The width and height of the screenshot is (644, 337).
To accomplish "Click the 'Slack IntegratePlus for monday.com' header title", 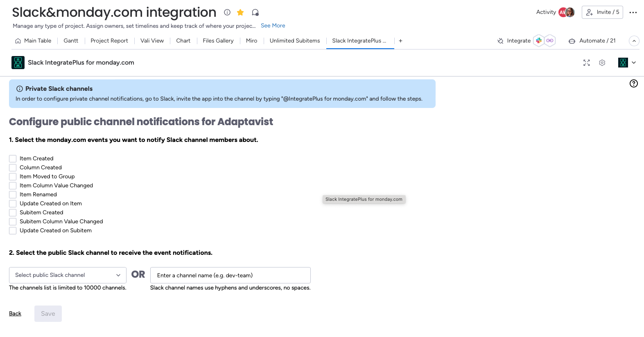I will pyautogui.click(x=81, y=63).
